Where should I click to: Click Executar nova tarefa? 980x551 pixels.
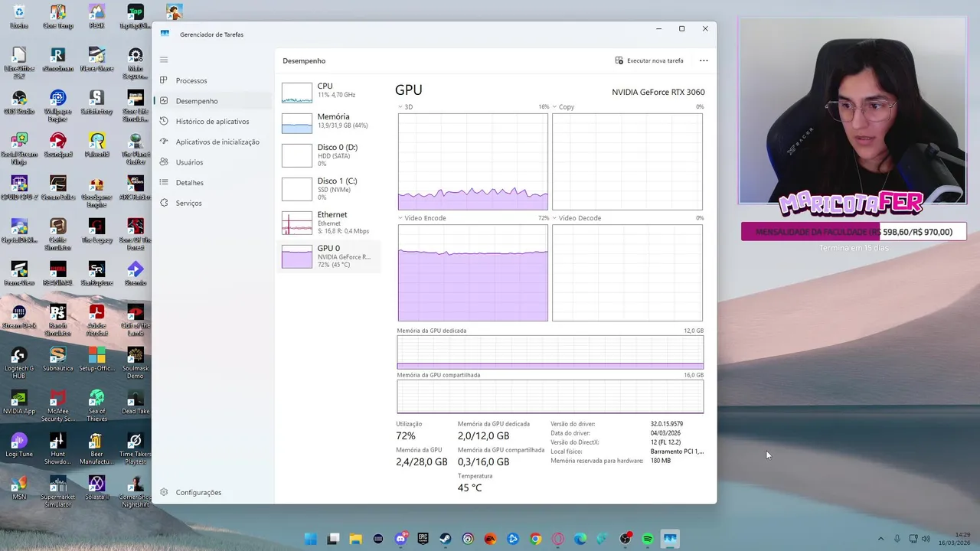(x=649, y=60)
